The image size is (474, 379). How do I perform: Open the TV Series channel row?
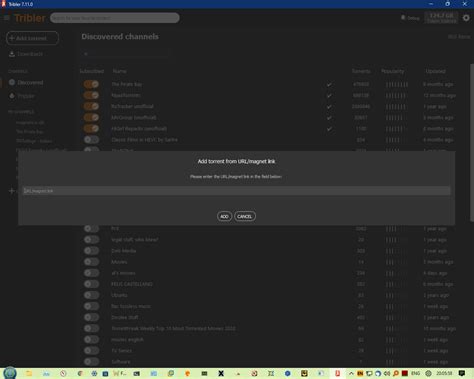[121, 350]
